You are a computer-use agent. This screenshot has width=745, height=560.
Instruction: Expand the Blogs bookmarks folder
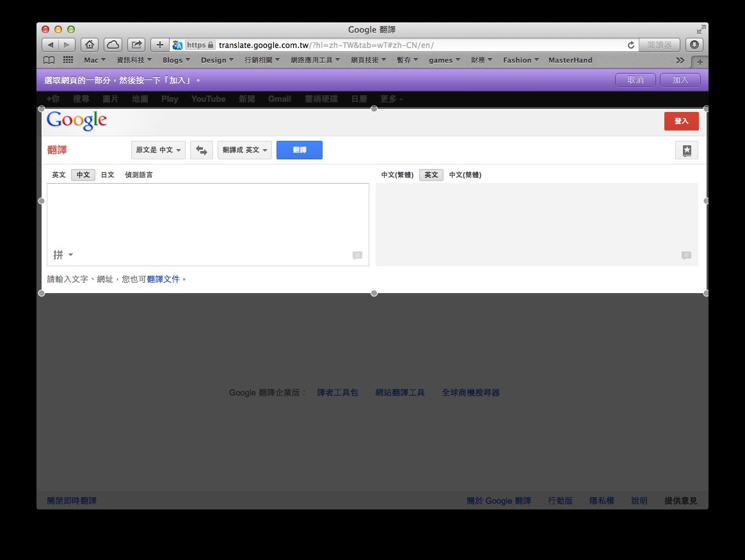[x=176, y=60]
